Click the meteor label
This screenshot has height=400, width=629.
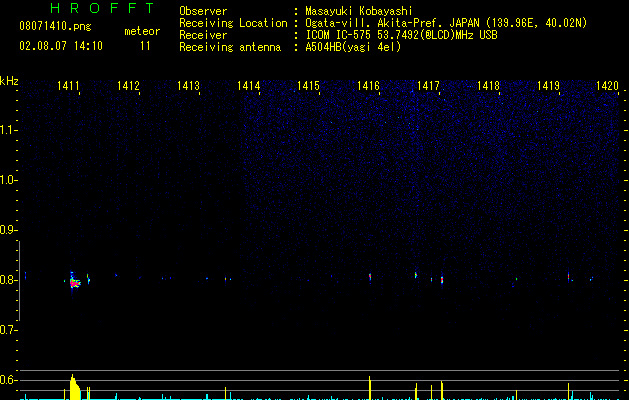pyautogui.click(x=142, y=31)
